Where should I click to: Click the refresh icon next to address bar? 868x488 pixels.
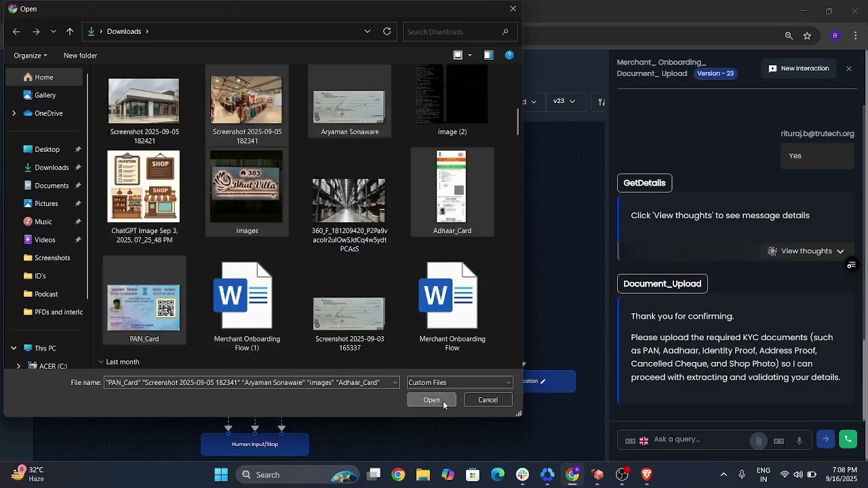[x=387, y=31]
